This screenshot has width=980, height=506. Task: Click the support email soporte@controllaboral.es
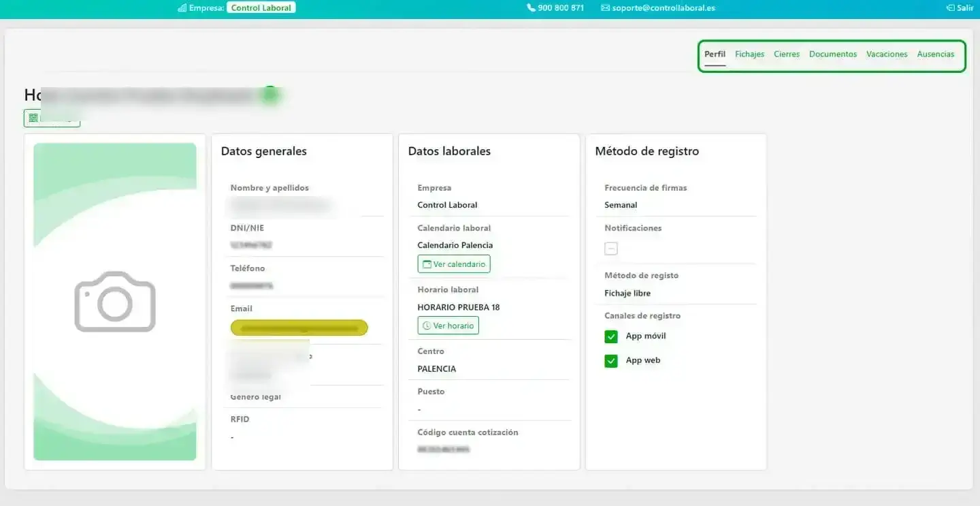[658, 8]
